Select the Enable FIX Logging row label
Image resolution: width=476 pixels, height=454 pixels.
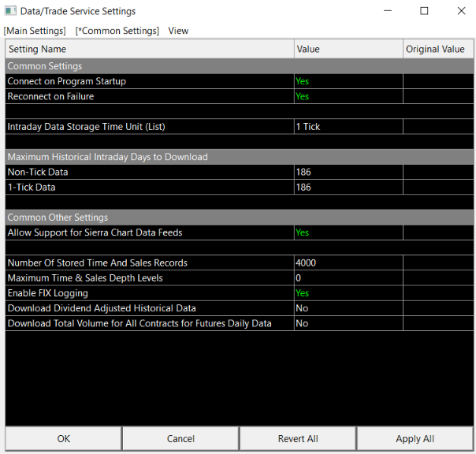tap(47, 293)
